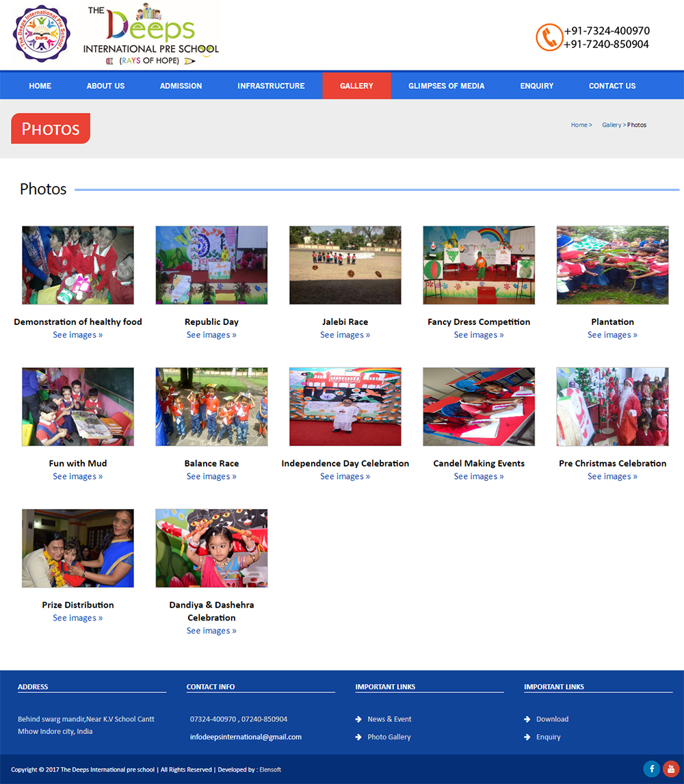Click the Dandiya & Dashehra Celebration thumbnail

click(x=211, y=548)
